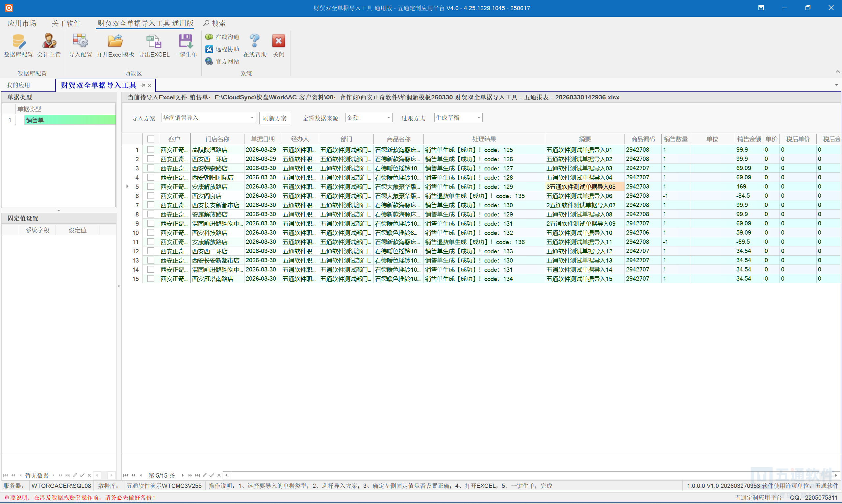The width and height of the screenshot is (842, 504).
Task: Click the 刷新方案 button
Action: pos(274,118)
